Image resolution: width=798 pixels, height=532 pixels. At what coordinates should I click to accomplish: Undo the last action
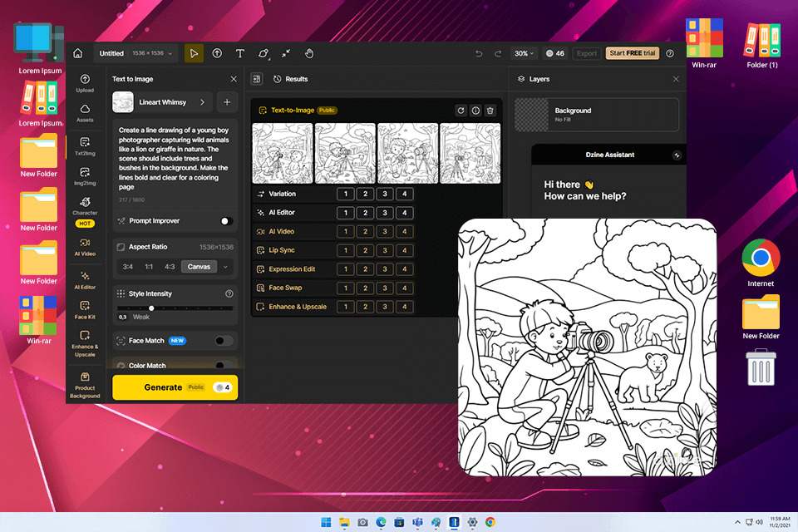click(x=479, y=53)
